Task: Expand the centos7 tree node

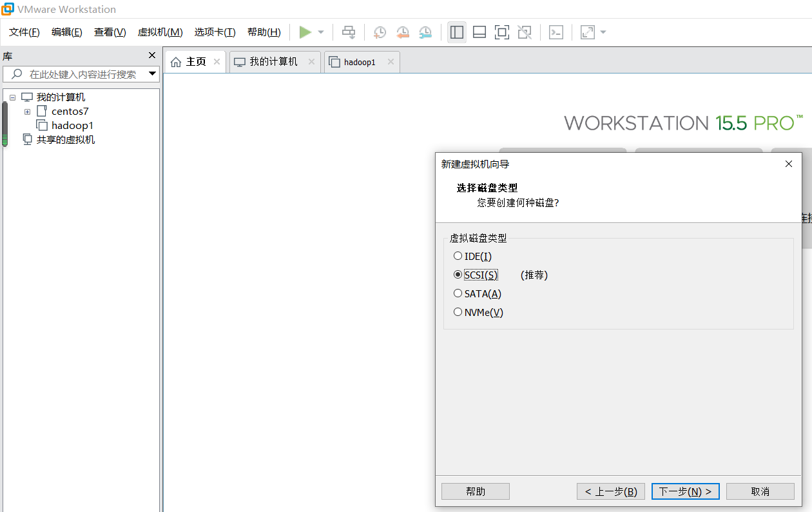Action: tap(27, 112)
